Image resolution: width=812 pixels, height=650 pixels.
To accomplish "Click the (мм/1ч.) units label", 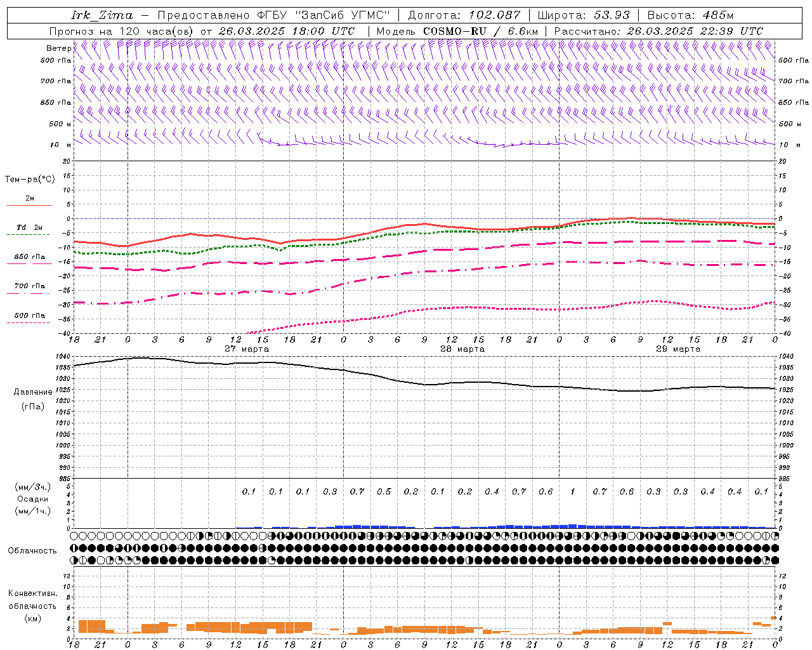I will [x=33, y=511].
